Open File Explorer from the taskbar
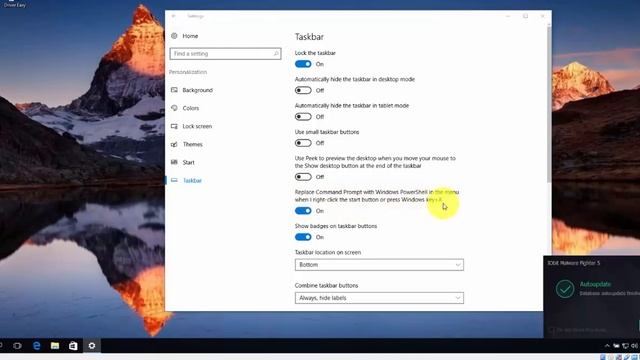The height and width of the screenshot is (360, 640). tap(55, 346)
